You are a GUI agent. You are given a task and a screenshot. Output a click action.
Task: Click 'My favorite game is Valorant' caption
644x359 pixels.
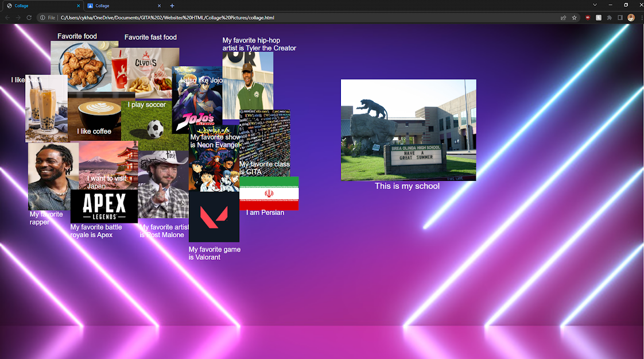(215, 253)
